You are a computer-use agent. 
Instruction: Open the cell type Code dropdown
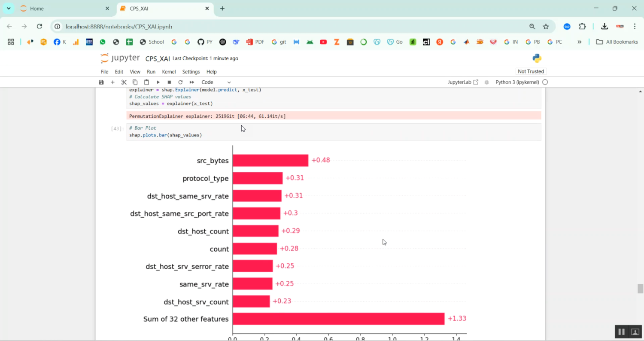216,82
